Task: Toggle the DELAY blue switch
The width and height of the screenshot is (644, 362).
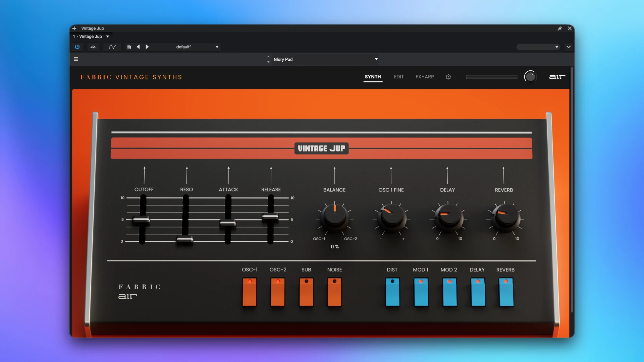Action: pyautogui.click(x=478, y=292)
